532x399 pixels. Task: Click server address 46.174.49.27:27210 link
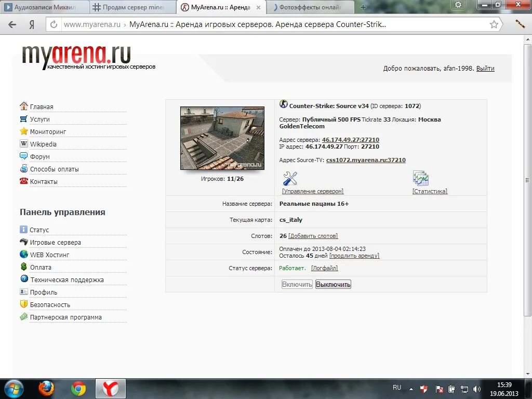tap(351, 140)
